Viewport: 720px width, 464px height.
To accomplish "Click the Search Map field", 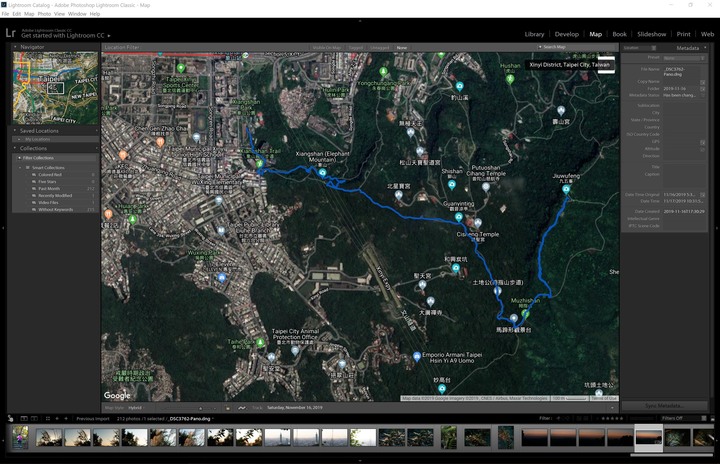I will (x=576, y=47).
